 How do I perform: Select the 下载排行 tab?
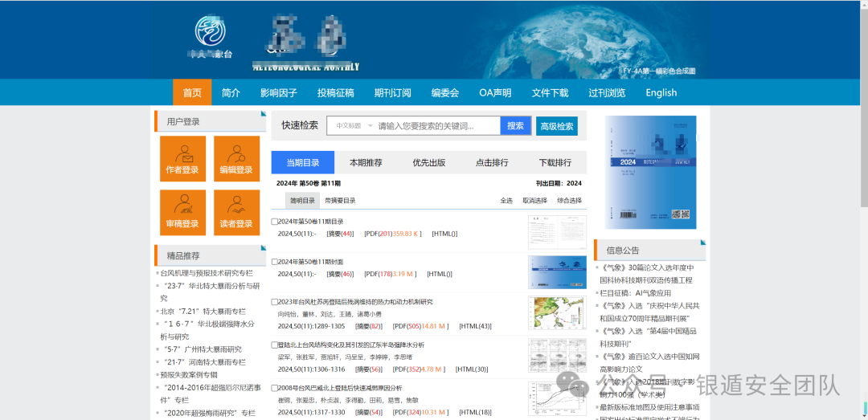[x=555, y=163]
